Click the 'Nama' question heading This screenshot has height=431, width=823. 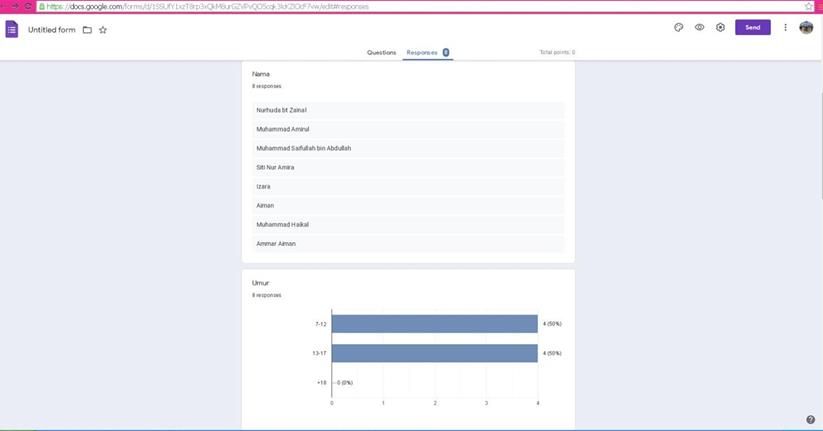260,74
